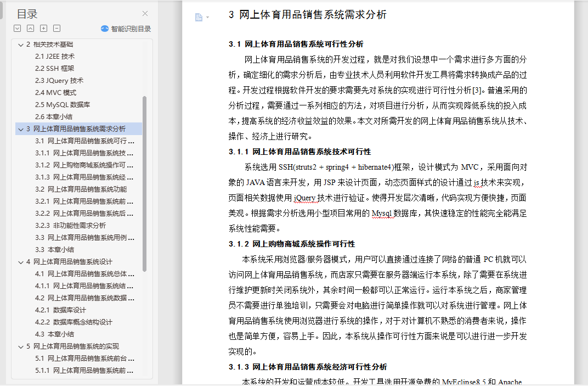Screen dimensions: 588x386
Task: Open outline entry 3.1.2 网上购物商城系统操作可
Action: coord(84,165)
